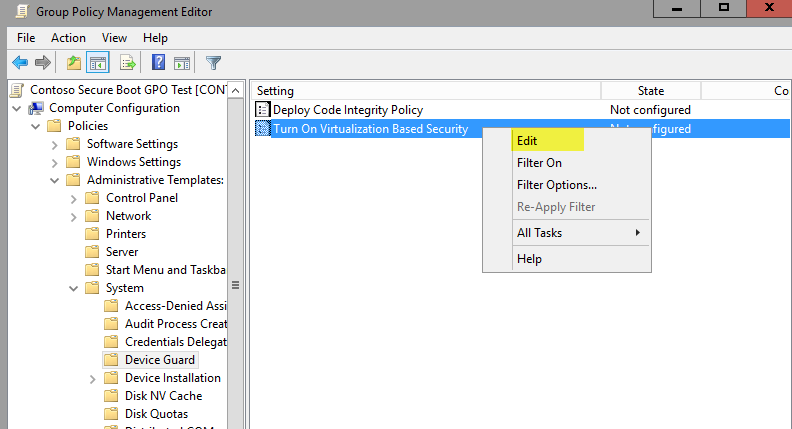Click the Up one level folder icon
Viewport: 792px width, 429px height.
(x=74, y=63)
